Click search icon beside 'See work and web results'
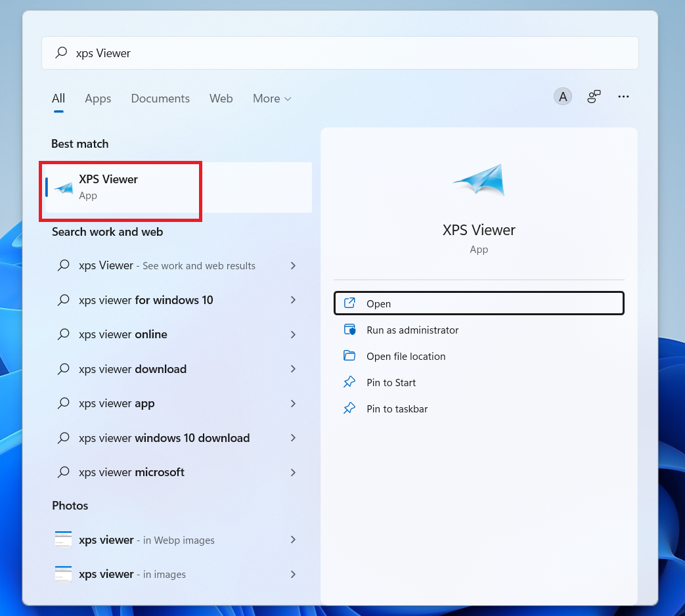Image resolution: width=685 pixels, height=616 pixels. pos(64,265)
